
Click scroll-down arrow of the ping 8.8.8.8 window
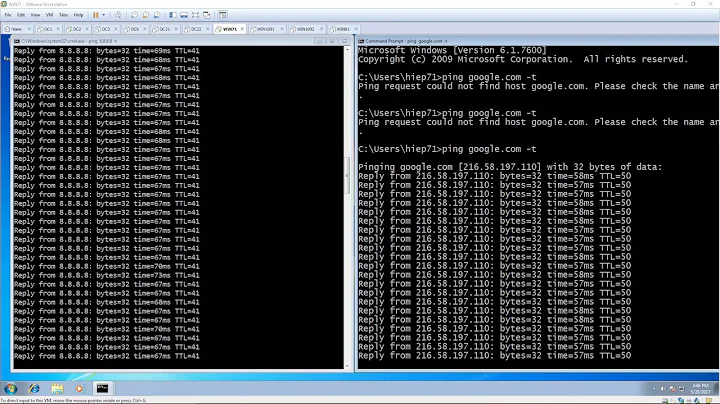[347, 366]
